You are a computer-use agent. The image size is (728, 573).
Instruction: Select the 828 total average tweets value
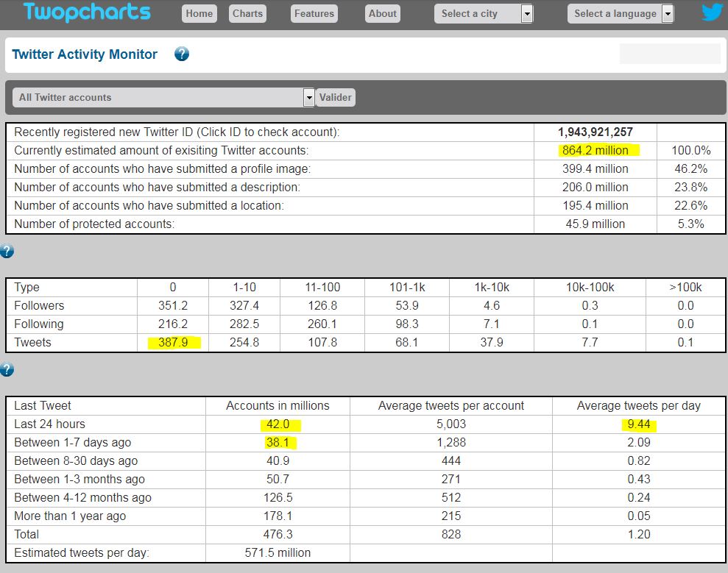[450, 535]
